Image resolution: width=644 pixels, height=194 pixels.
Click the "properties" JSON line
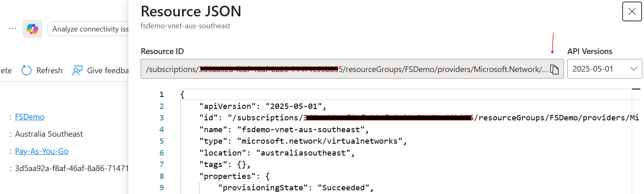point(234,176)
